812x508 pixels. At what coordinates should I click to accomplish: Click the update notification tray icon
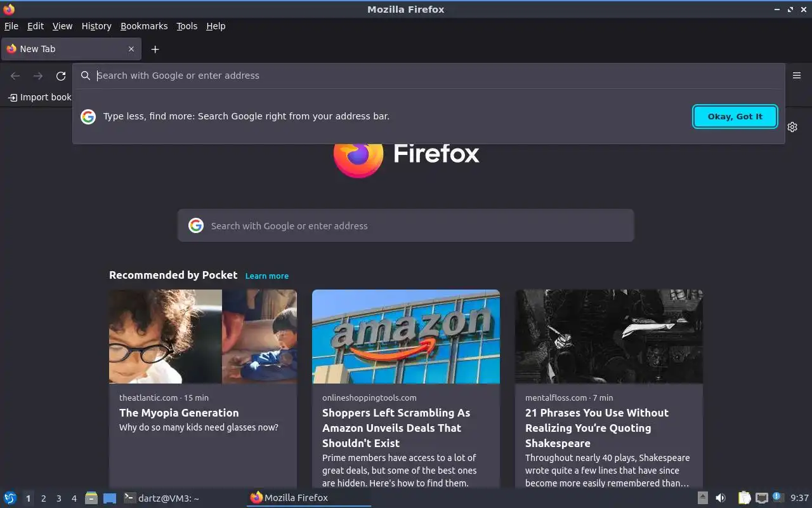777,497
